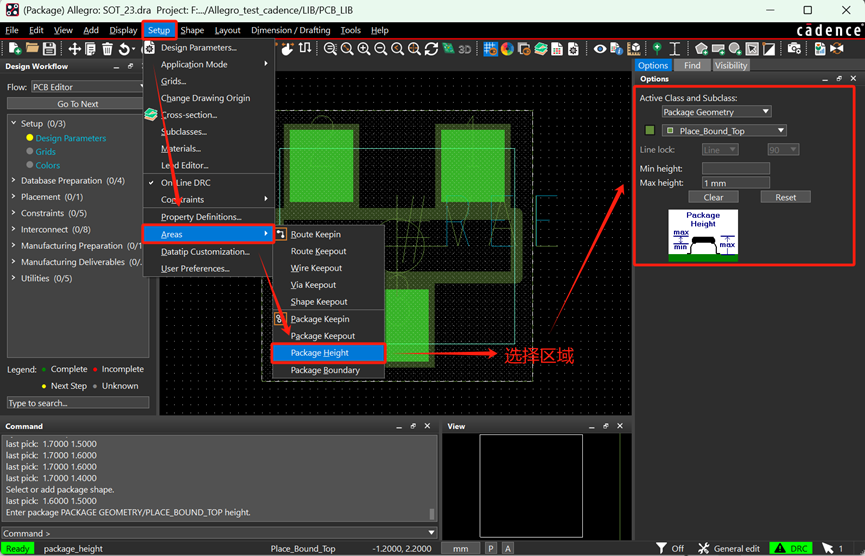Click the Min height input field

735,168
